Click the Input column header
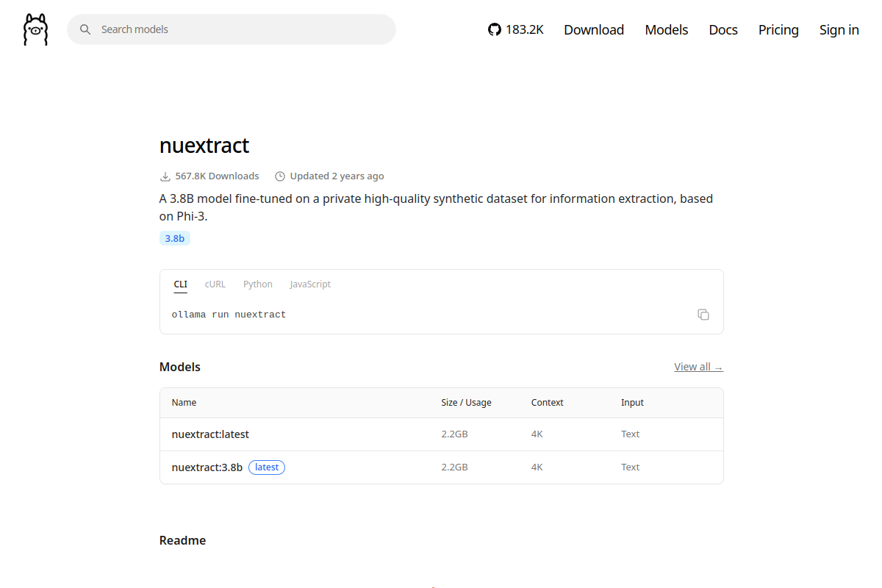Image resolution: width=882 pixels, height=588 pixels. tap(632, 403)
